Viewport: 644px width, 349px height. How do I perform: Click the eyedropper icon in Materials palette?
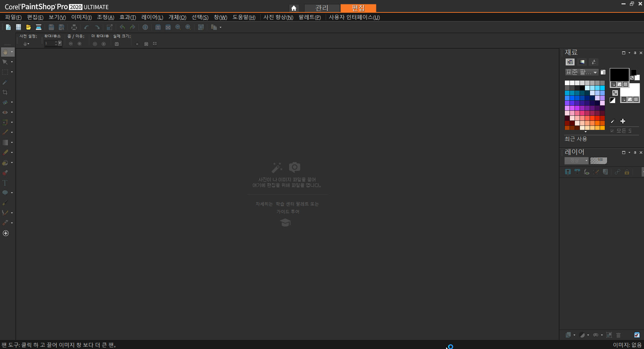tap(613, 121)
